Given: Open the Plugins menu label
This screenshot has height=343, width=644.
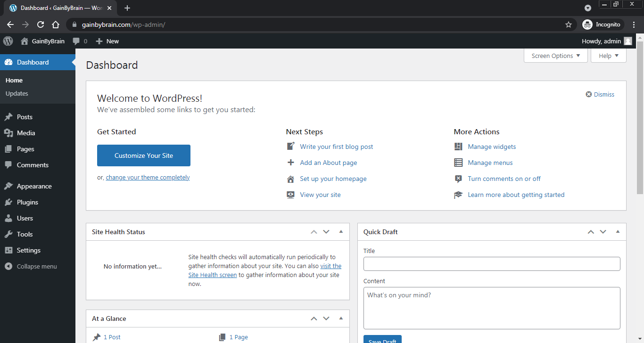Looking at the screenshot, I should point(27,202).
